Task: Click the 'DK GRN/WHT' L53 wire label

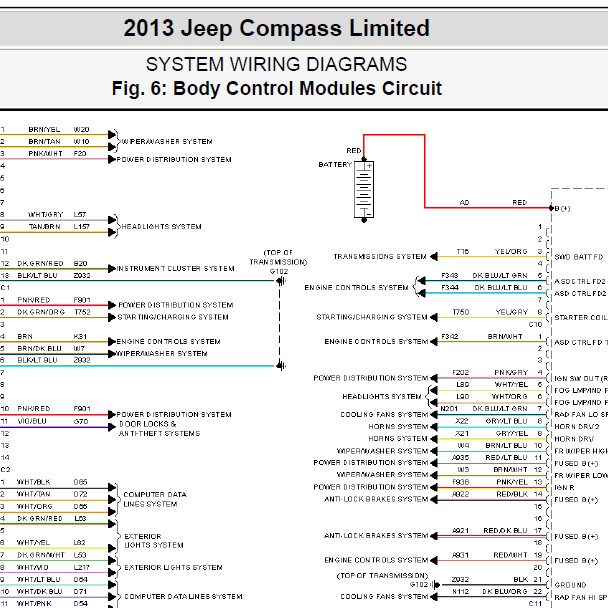Action: coord(41,555)
